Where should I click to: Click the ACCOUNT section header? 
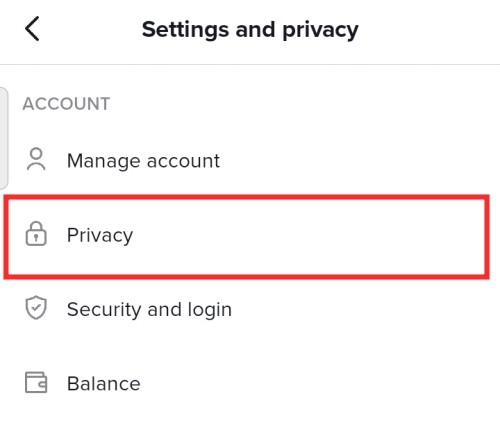(x=66, y=104)
